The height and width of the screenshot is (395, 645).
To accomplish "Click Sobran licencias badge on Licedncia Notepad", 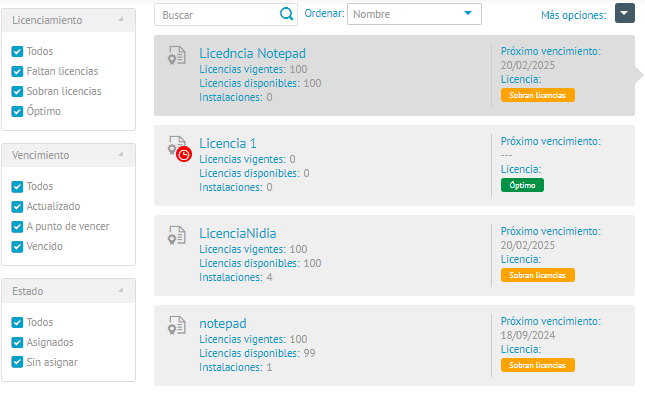I will [x=538, y=95].
